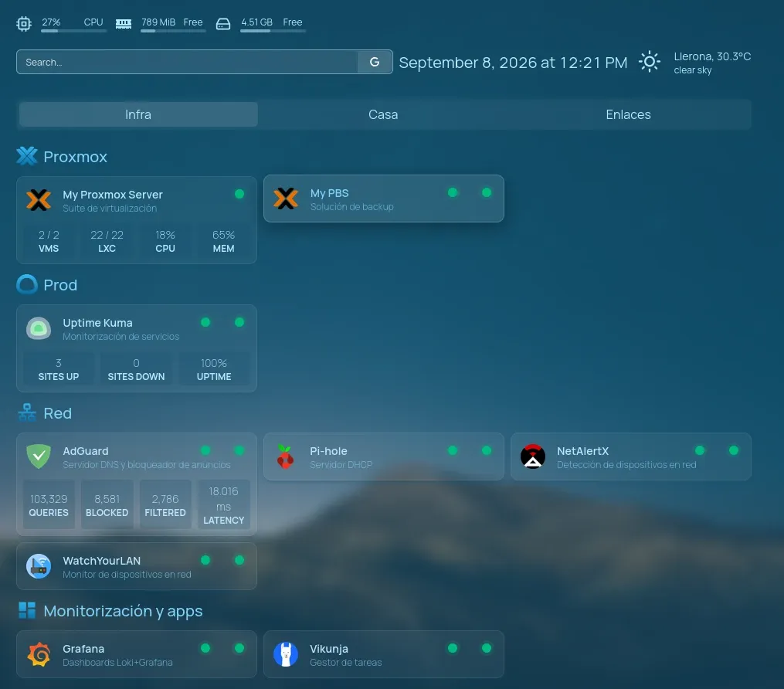This screenshot has width=784, height=689.
Task: Click the Red group network icon
Action: pyautogui.click(x=27, y=412)
